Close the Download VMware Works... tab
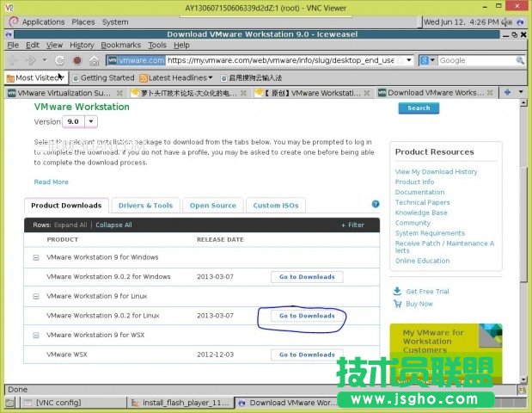Viewport: 532px width, 413px height. [x=490, y=92]
